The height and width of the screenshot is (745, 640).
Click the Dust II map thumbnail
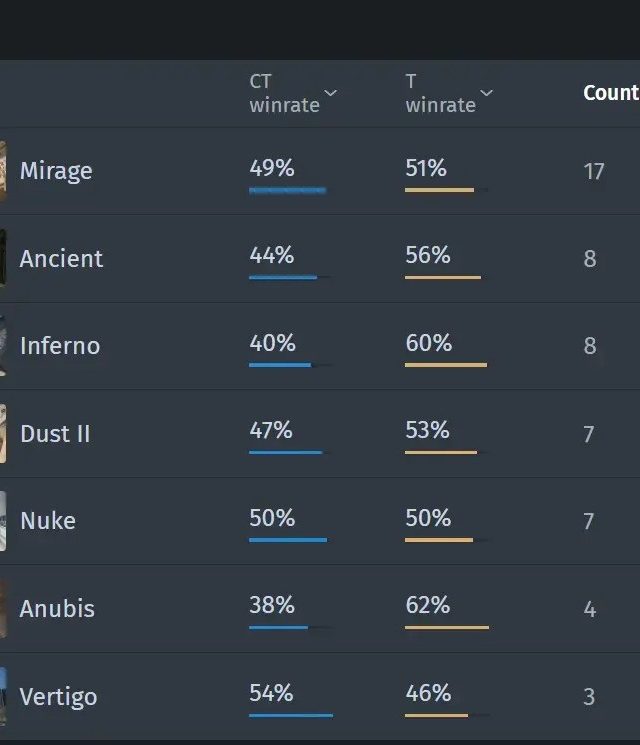[x=3, y=433]
